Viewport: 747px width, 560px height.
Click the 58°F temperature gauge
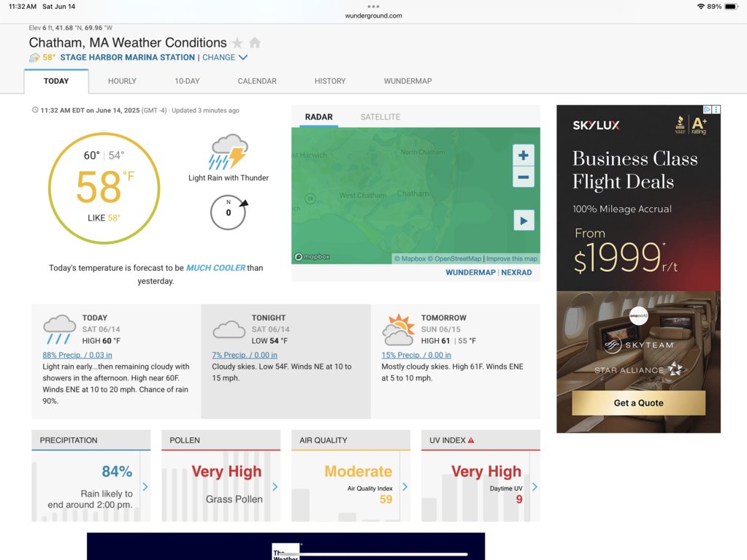point(104,188)
